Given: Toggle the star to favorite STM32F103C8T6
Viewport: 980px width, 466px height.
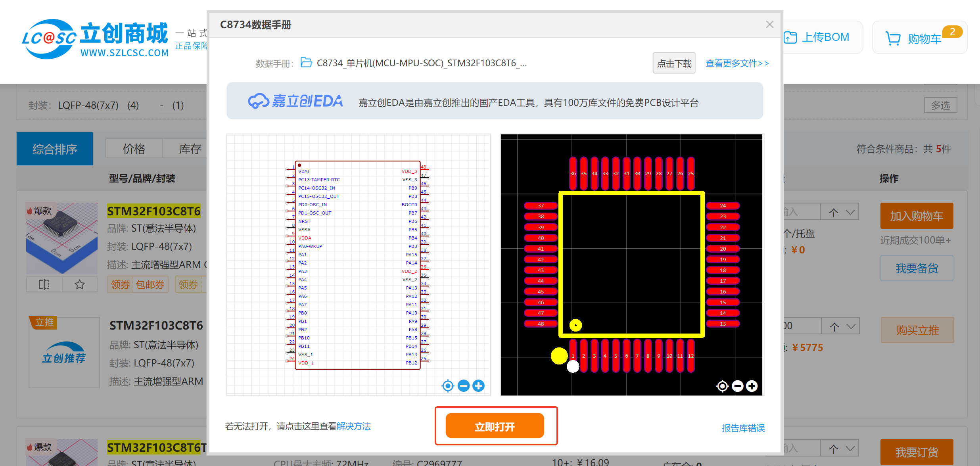Looking at the screenshot, I should (79, 284).
